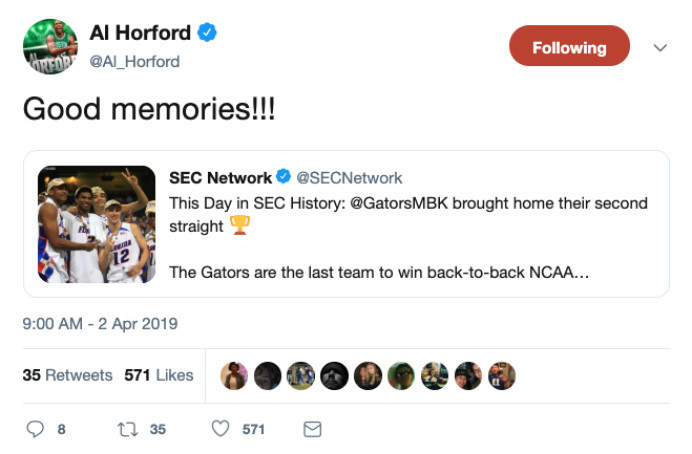View the 571 Likes list
This screenshot has height=454, width=692.
[x=159, y=375]
